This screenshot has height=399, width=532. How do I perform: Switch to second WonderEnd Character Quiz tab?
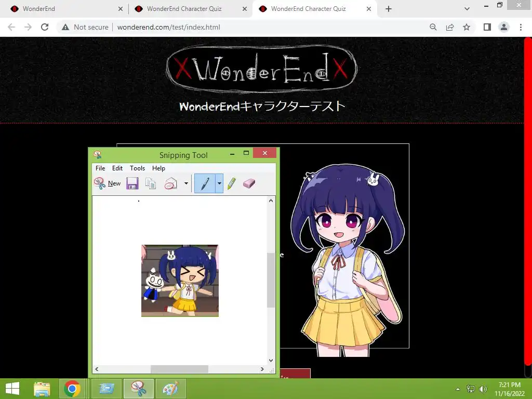click(x=189, y=9)
